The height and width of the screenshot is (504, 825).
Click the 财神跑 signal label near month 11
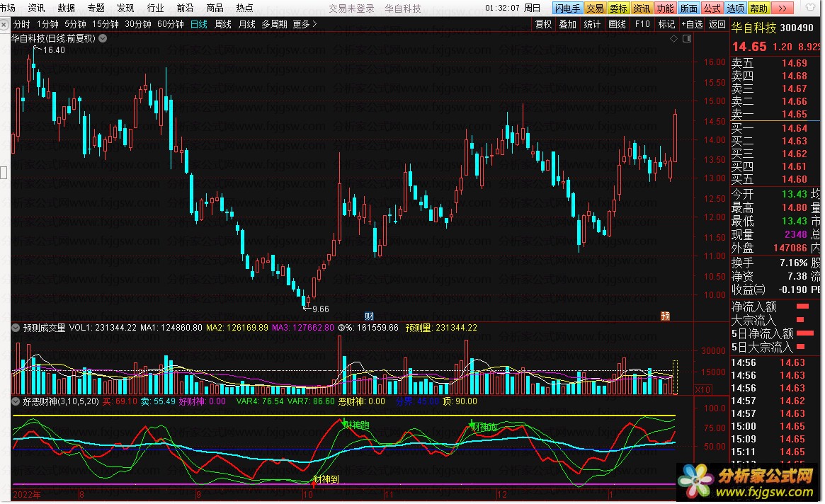click(357, 425)
